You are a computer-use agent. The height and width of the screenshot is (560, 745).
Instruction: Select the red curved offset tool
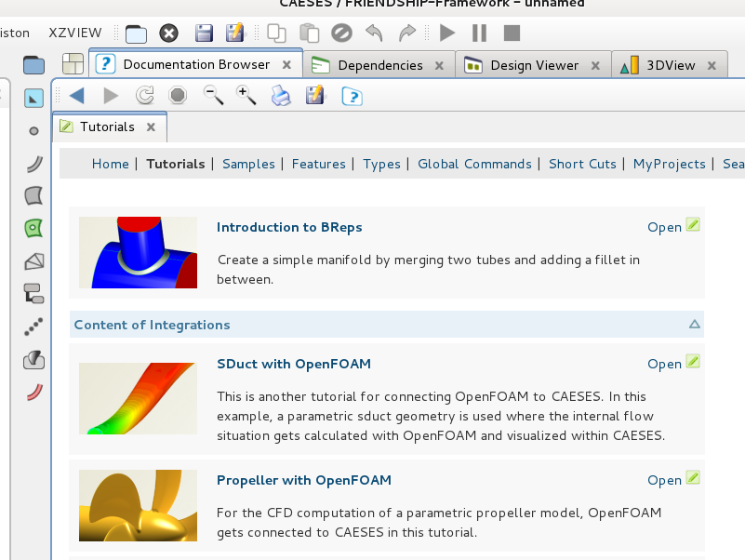coord(34,393)
